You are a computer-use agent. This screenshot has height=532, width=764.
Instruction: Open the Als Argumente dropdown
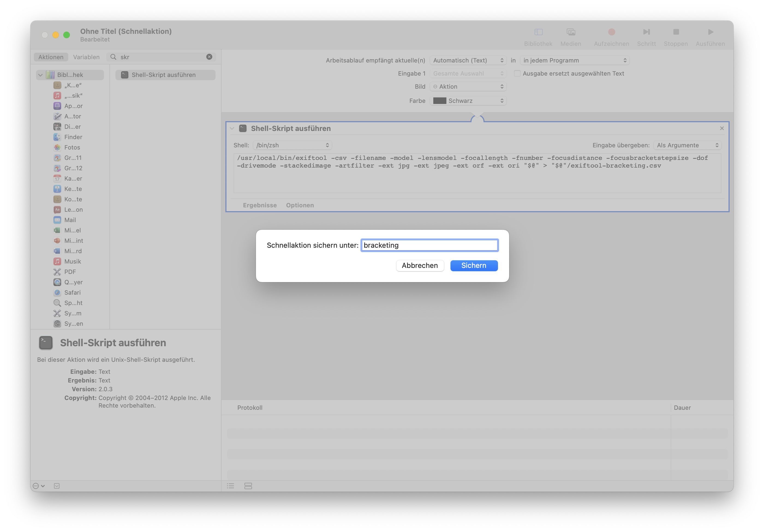(687, 145)
